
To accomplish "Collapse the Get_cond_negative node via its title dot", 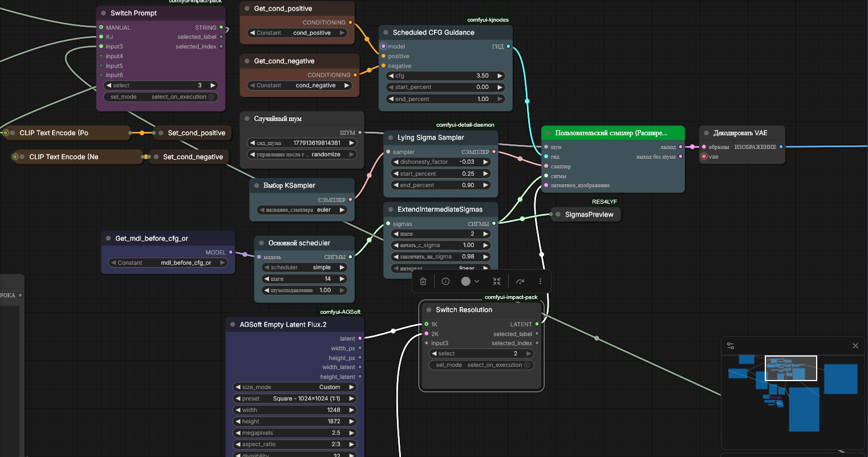I will click(x=247, y=61).
